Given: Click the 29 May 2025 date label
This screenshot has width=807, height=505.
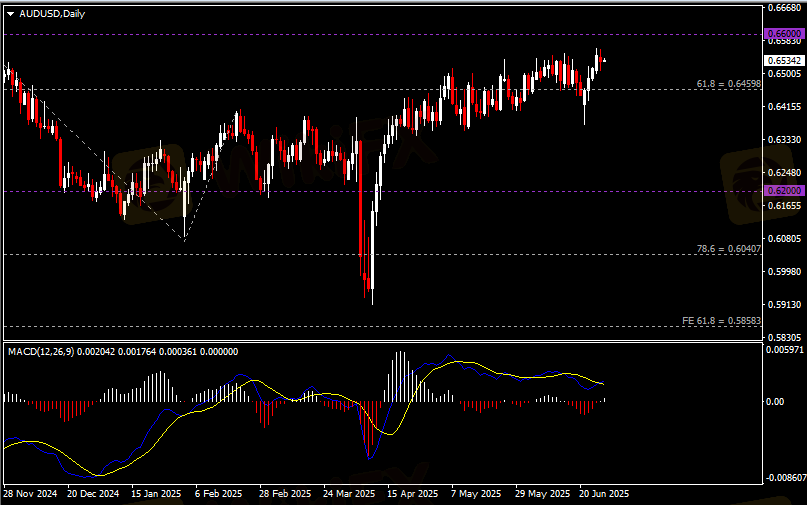Looking at the screenshot, I should pyautogui.click(x=539, y=494).
